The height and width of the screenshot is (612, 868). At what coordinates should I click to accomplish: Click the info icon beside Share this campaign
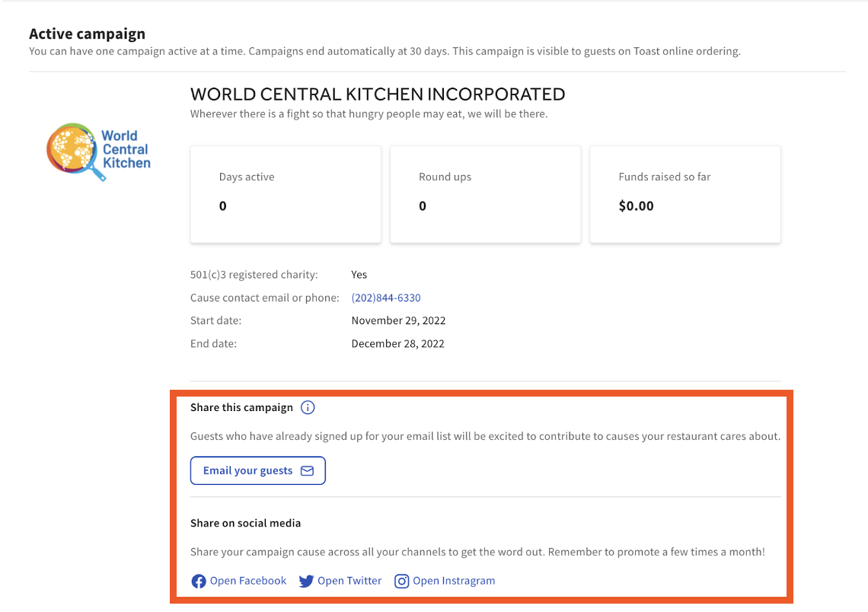pyautogui.click(x=308, y=407)
